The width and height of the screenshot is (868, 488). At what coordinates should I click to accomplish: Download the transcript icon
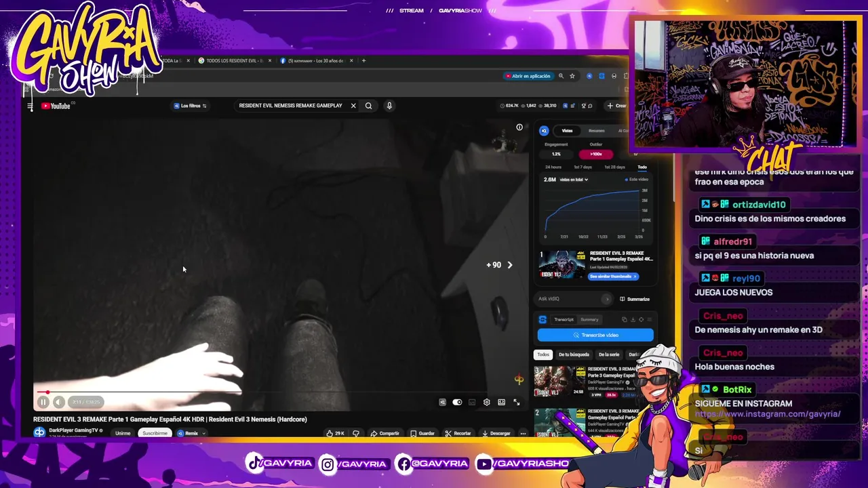pos(633,320)
